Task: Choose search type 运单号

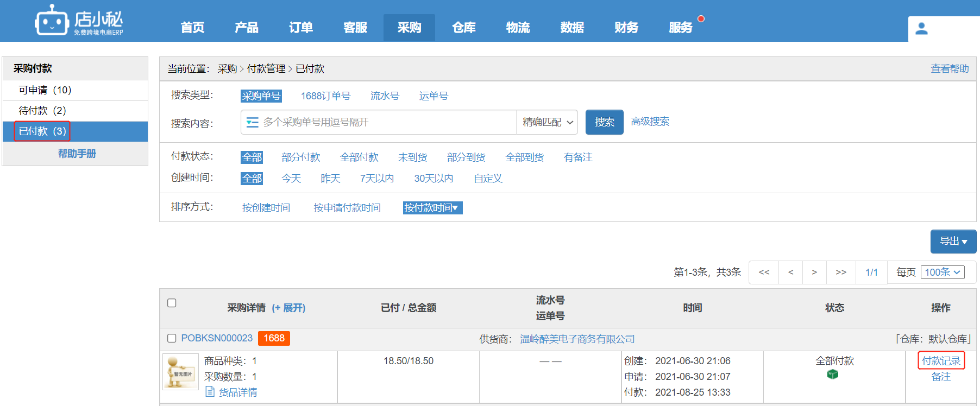Action: pyautogui.click(x=434, y=96)
